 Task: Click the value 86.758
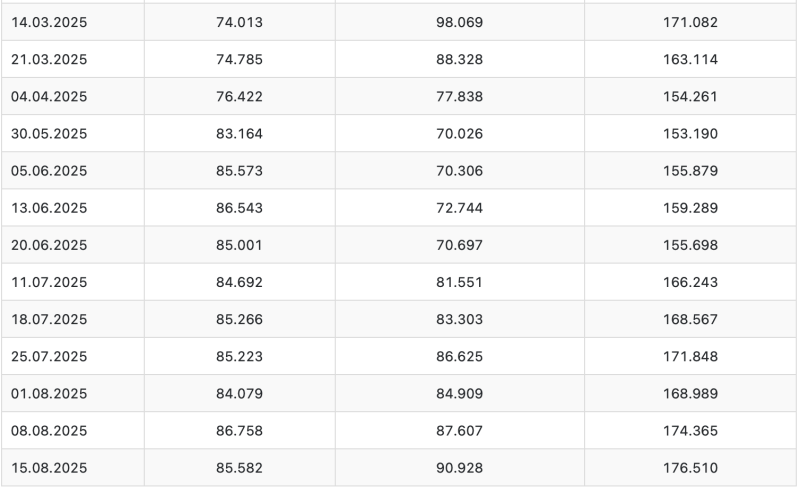[239, 431]
